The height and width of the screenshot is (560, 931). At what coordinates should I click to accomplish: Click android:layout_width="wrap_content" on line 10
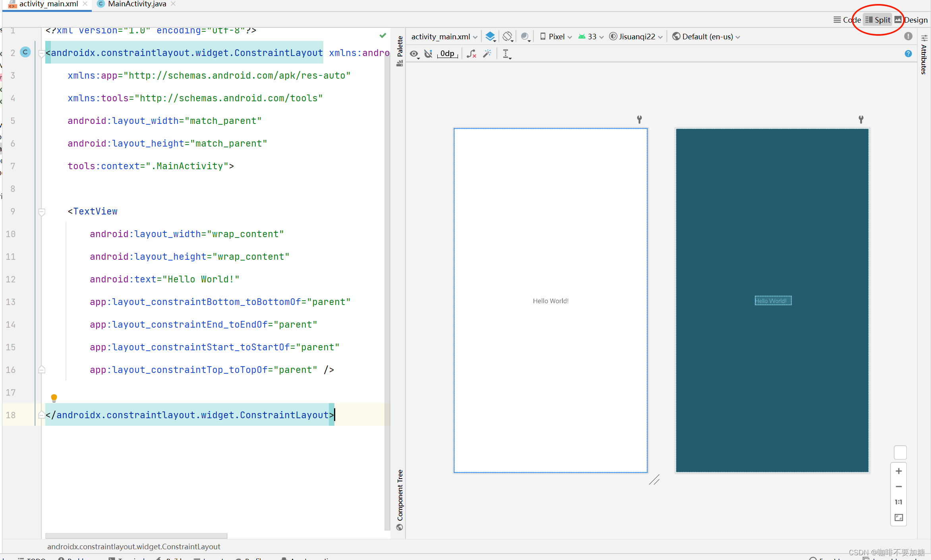click(x=187, y=234)
